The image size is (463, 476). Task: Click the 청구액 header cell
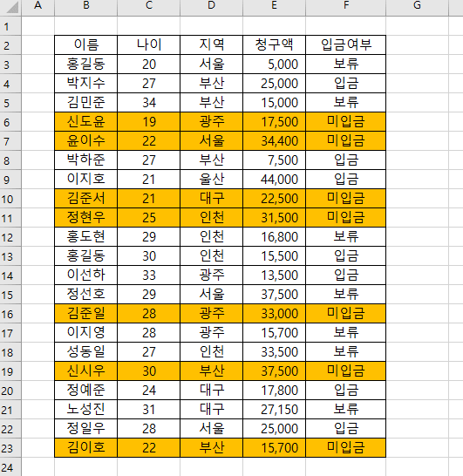pos(275,45)
